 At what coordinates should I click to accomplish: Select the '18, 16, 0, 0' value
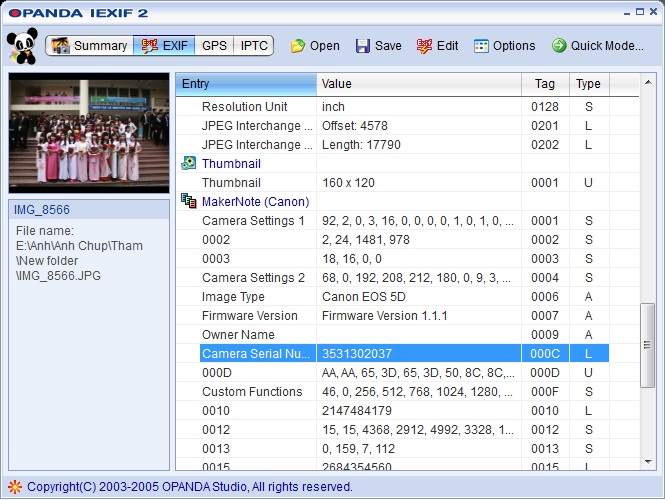click(352, 259)
